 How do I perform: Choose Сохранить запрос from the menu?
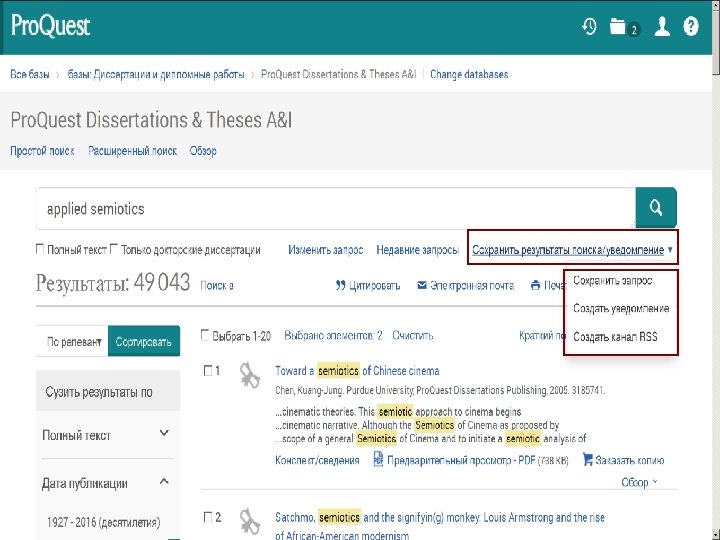[613, 280]
